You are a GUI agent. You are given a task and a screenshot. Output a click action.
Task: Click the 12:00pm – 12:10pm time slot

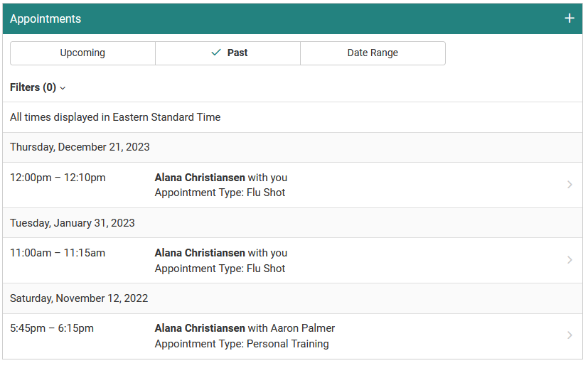click(x=58, y=178)
